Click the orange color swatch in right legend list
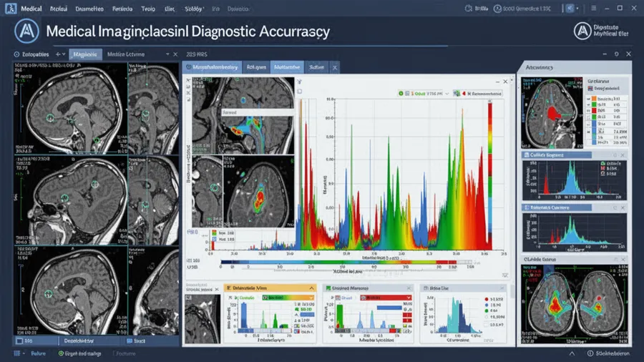Screen dimensions: 644x362 click(594, 99)
